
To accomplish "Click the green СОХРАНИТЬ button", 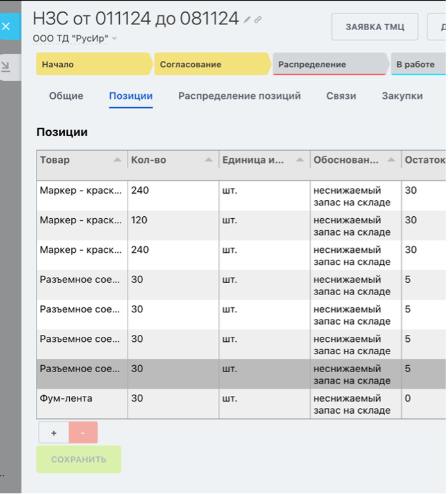I will [78, 459].
